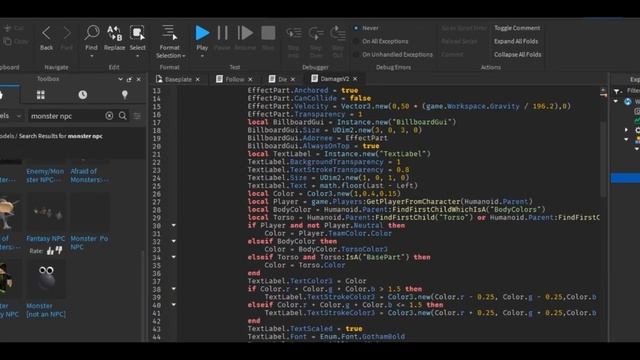Open Toolbox search filter options
The height and width of the screenshot is (360, 640).
[137, 116]
